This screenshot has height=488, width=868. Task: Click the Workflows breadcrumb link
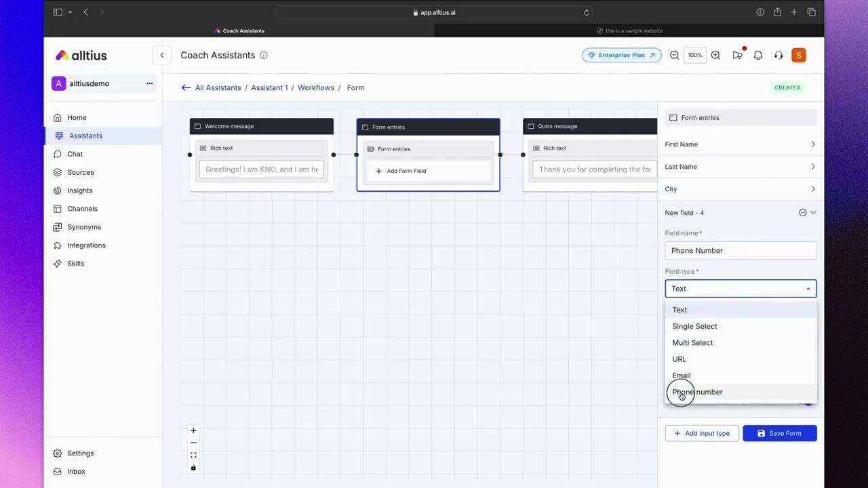[x=315, y=87]
